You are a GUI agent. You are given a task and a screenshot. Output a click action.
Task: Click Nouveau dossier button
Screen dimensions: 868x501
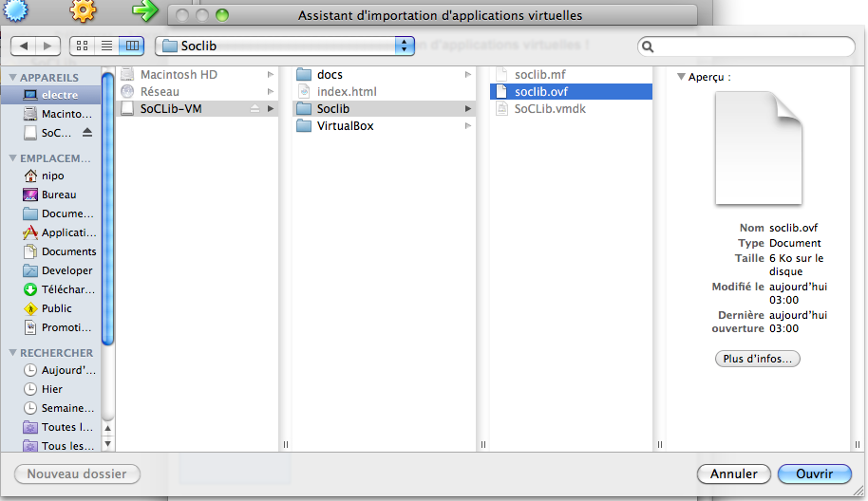[77, 473]
